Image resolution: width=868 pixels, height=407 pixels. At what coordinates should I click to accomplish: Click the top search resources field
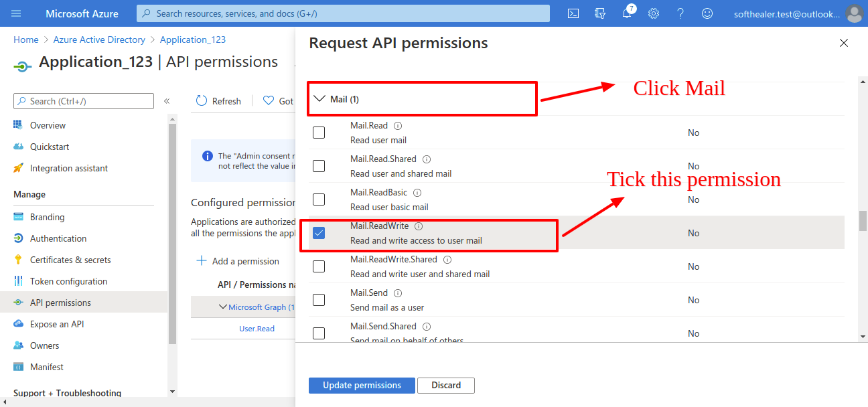tap(343, 13)
